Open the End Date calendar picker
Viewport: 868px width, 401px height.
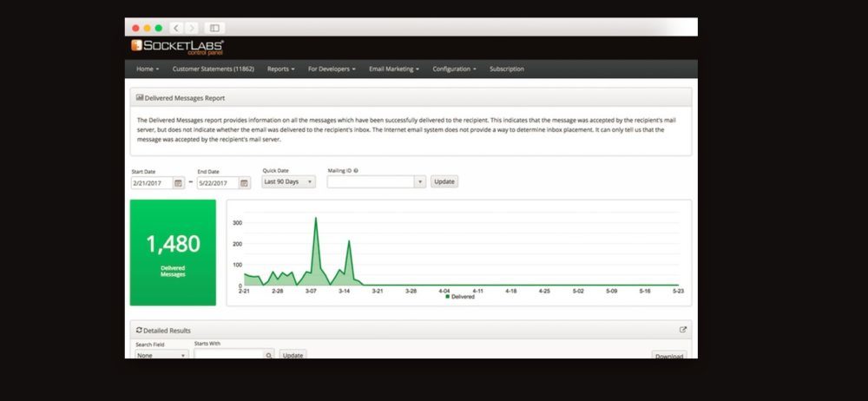click(x=244, y=183)
